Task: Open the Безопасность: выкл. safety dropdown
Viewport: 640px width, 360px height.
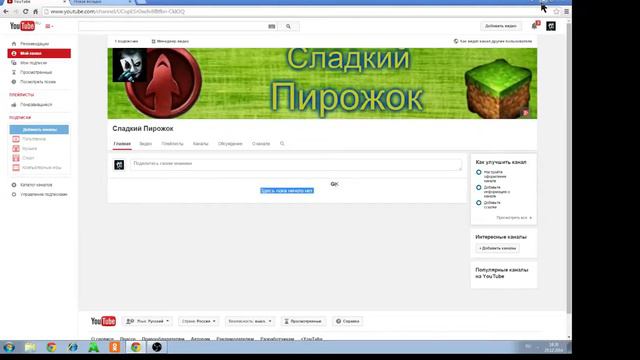Action: click(249, 321)
